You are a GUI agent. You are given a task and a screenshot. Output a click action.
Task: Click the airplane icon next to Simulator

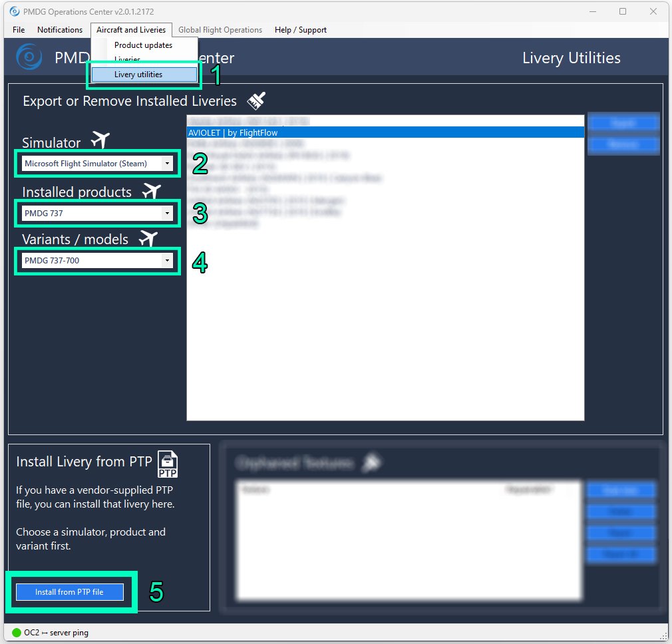point(100,140)
